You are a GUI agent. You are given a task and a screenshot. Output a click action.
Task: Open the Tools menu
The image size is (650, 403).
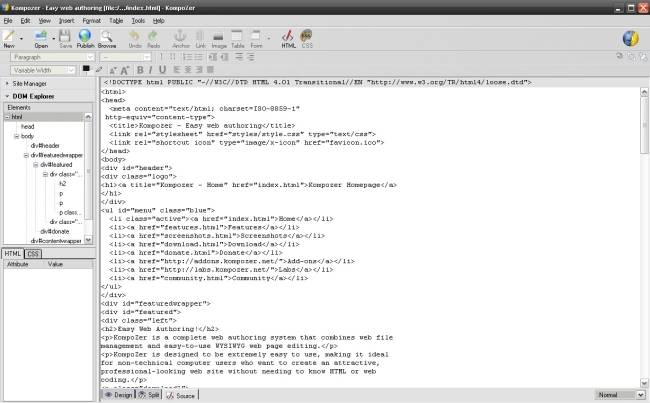tap(138, 20)
